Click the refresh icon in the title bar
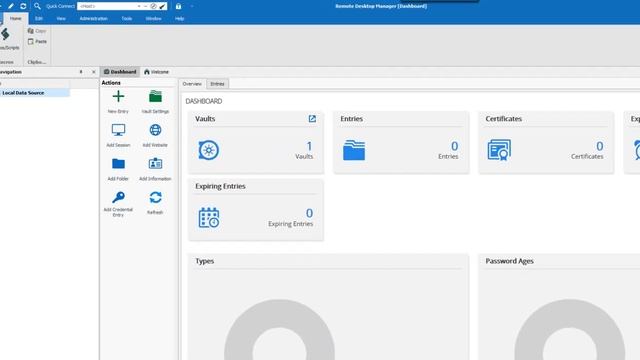Viewport: 640px width, 360px height. coord(23,6)
